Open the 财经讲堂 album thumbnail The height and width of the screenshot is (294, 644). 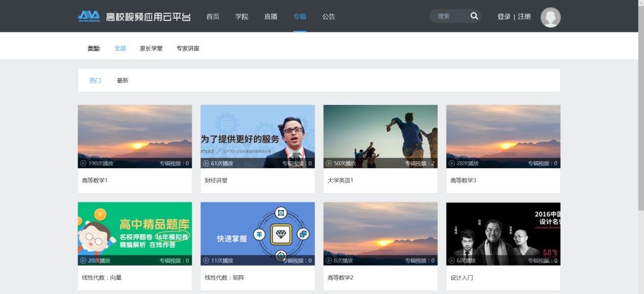pos(258,136)
